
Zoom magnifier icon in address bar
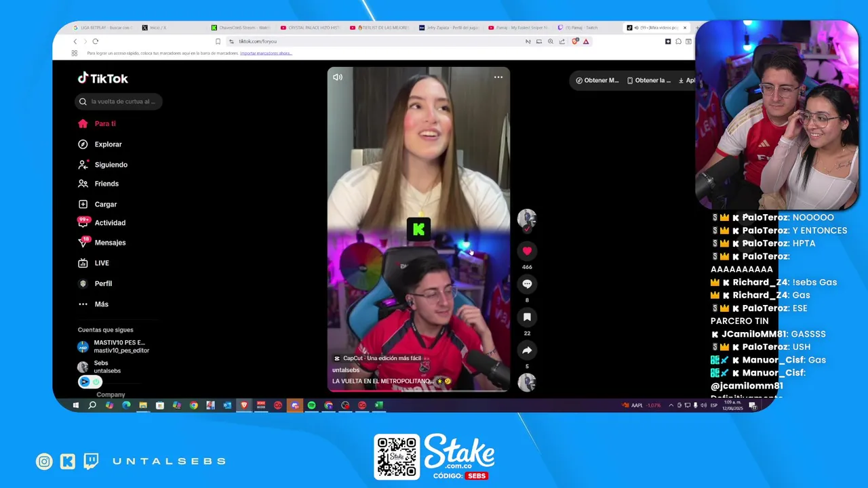[x=551, y=41]
